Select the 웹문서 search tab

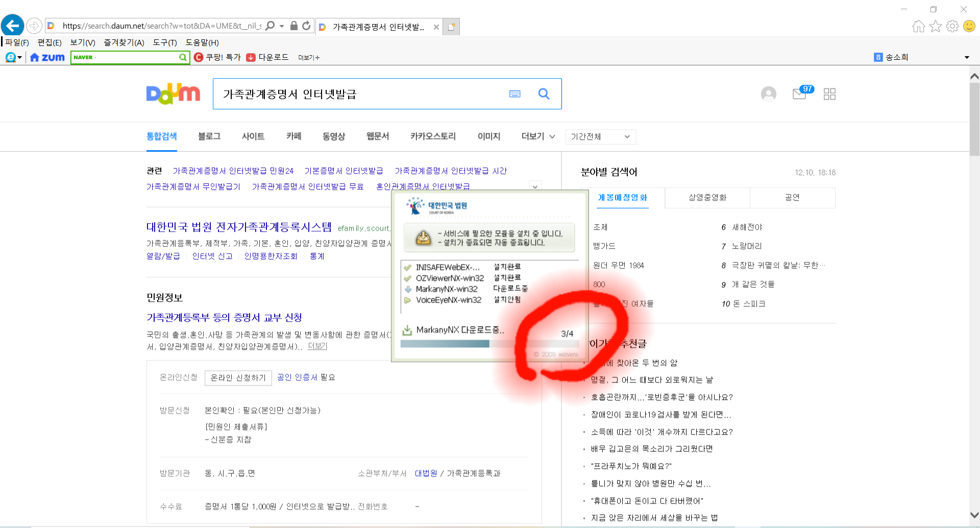(378, 136)
